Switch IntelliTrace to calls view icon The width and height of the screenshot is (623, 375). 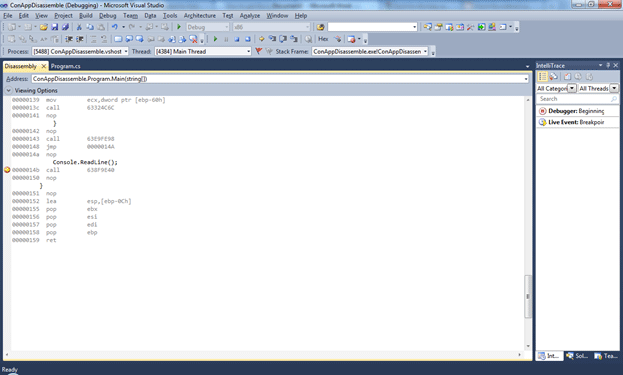point(553,77)
